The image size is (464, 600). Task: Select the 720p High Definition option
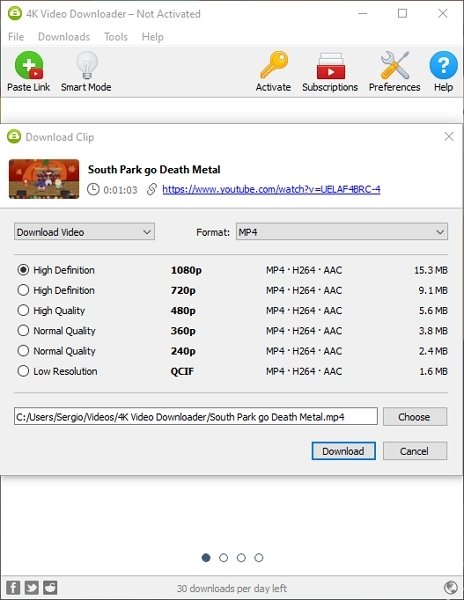pyautogui.click(x=23, y=290)
